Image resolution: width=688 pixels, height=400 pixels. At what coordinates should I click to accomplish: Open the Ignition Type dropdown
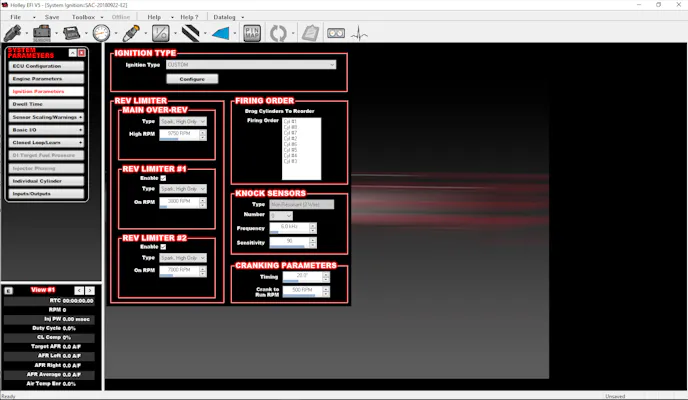pyautogui.click(x=250, y=64)
